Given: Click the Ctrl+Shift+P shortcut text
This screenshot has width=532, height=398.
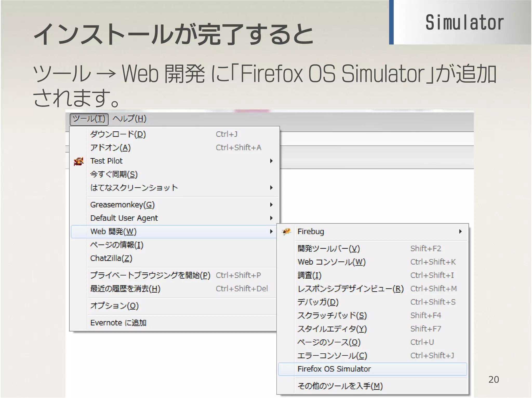Looking at the screenshot, I should point(238,275).
